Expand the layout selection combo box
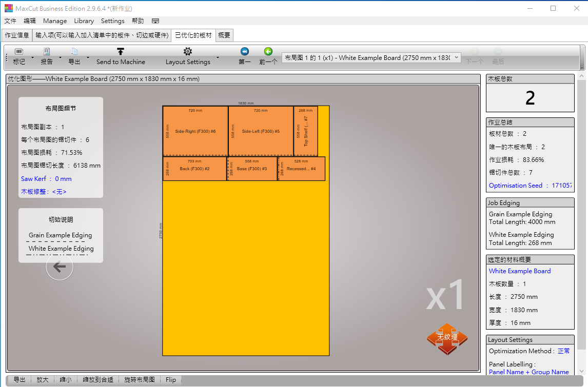Image resolution: width=588 pixels, height=387 pixels. click(x=456, y=58)
